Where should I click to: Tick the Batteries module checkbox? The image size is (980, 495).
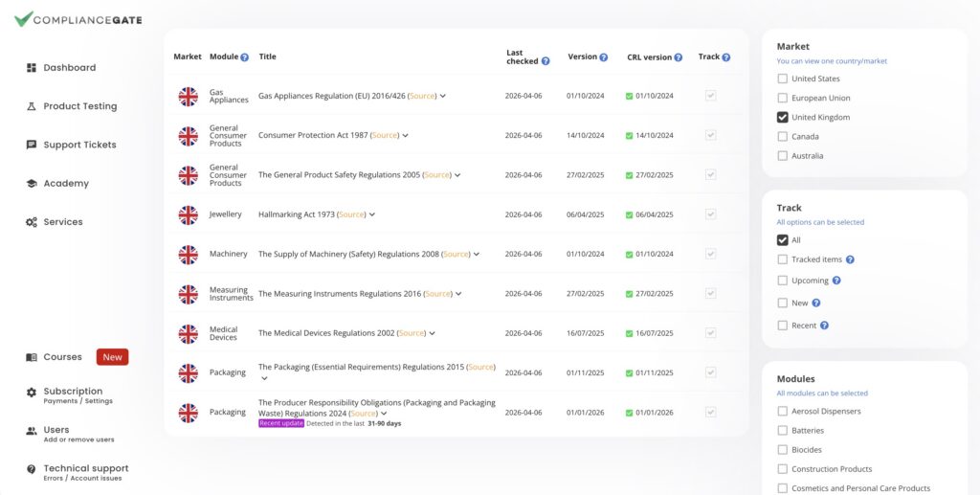pyautogui.click(x=783, y=431)
